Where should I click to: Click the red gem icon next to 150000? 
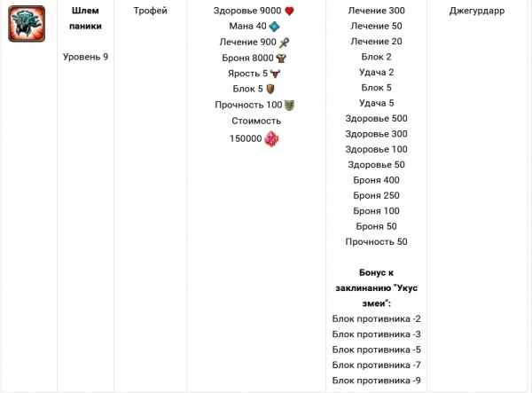pyautogui.click(x=271, y=138)
